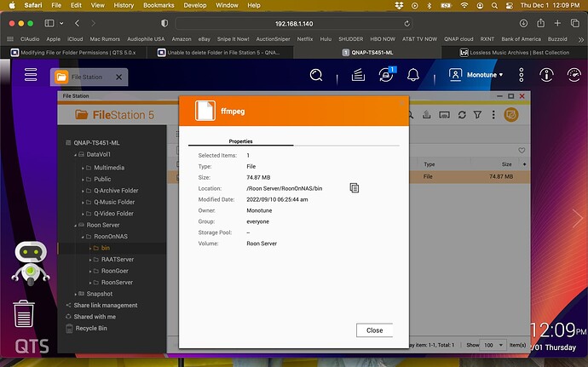The height and width of the screenshot is (367, 588).
Task: Click the File Station upload icon
Action: [x=426, y=115]
